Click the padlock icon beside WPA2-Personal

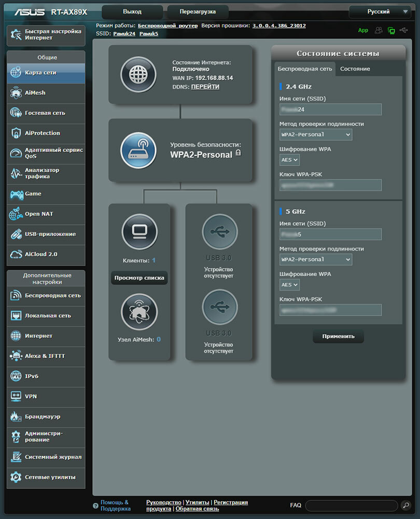[238, 153]
